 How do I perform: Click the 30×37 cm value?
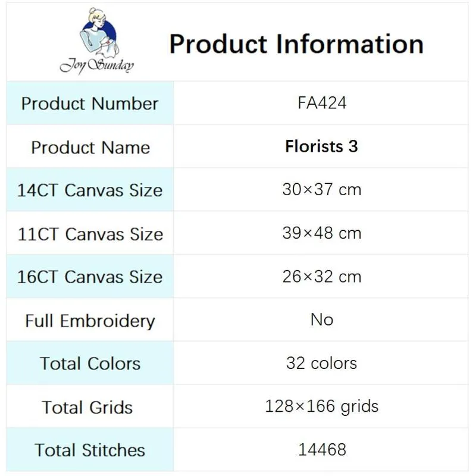click(322, 190)
